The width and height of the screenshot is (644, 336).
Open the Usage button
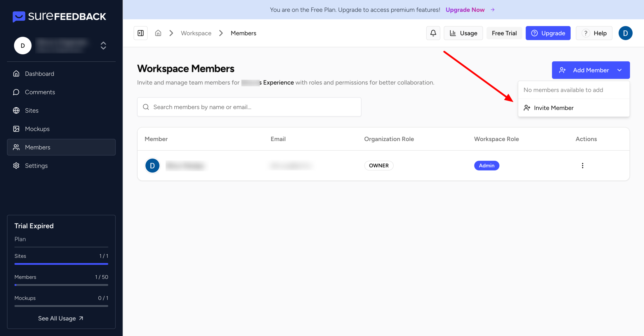(x=463, y=33)
